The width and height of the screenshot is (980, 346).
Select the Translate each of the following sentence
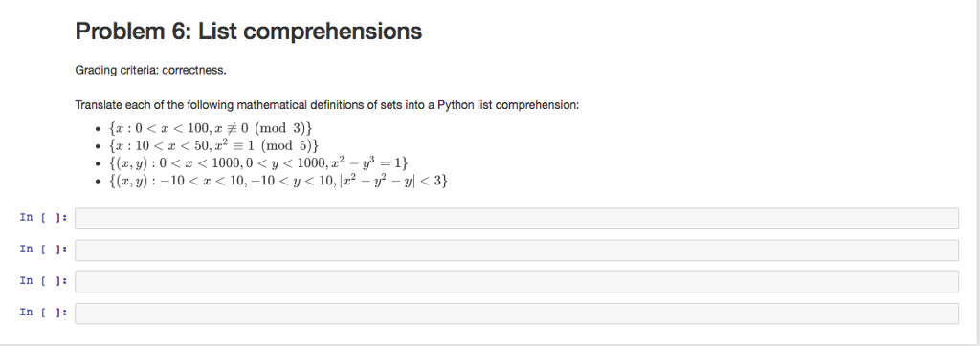(x=327, y=105)
